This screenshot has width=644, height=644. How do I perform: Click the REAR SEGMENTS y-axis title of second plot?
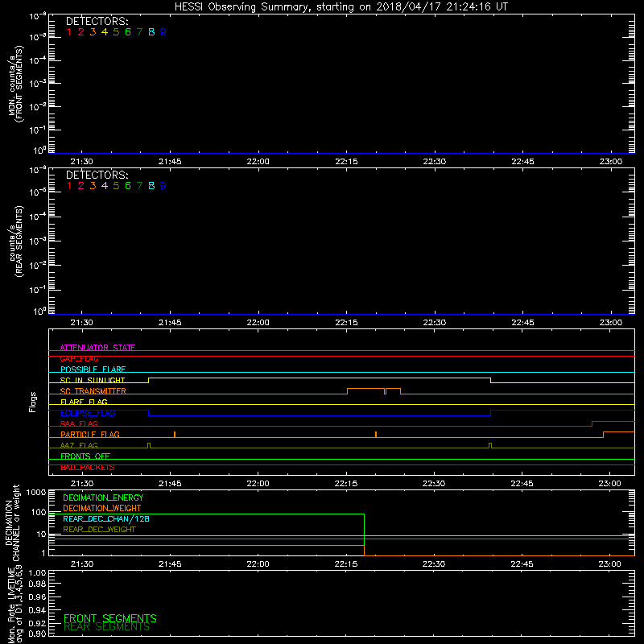(x=19, y=242)
